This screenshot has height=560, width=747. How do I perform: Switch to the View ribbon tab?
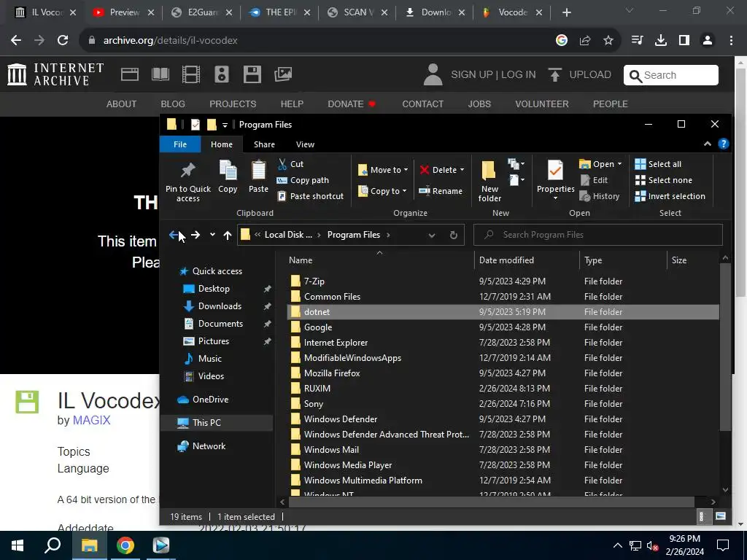305,144
